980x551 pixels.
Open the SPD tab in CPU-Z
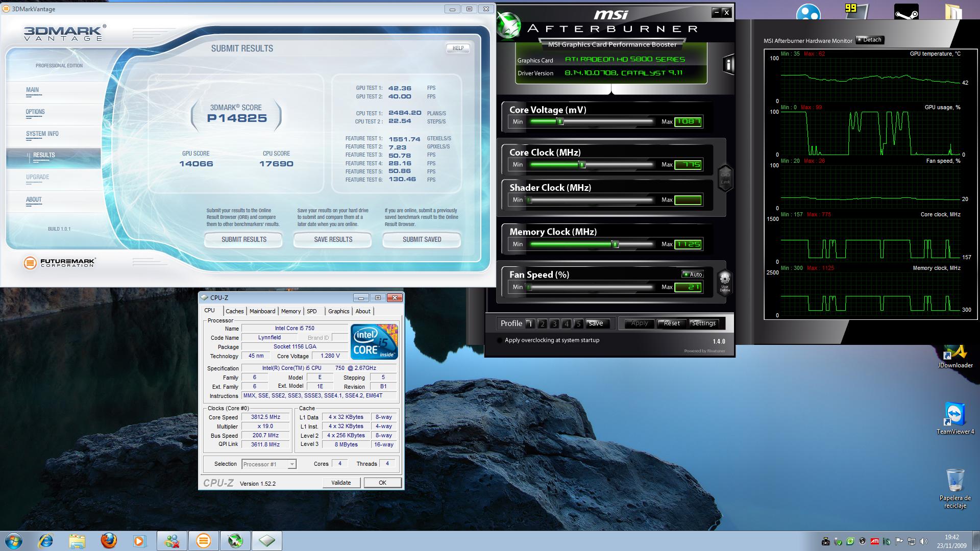click(312, 311)
